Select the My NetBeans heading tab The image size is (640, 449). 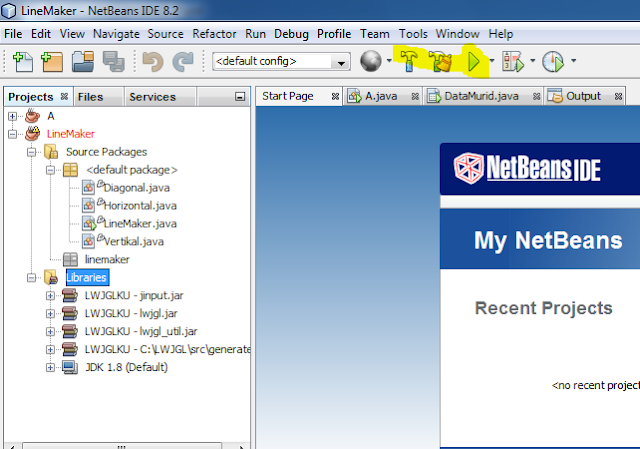[548, 240]
